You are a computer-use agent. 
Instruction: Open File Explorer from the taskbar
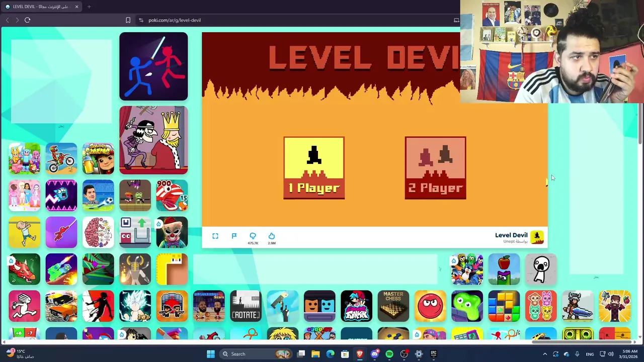pyautogui.click(x=315, y=354)
